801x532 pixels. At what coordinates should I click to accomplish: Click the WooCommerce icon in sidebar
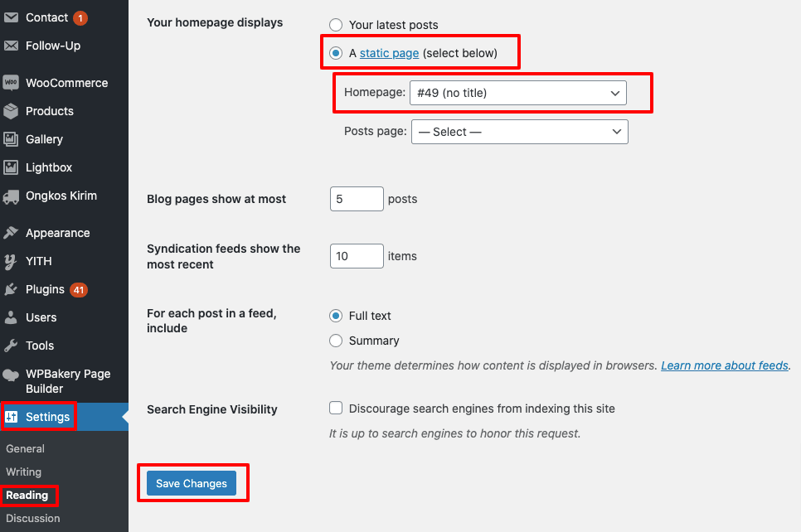point(11,83)
